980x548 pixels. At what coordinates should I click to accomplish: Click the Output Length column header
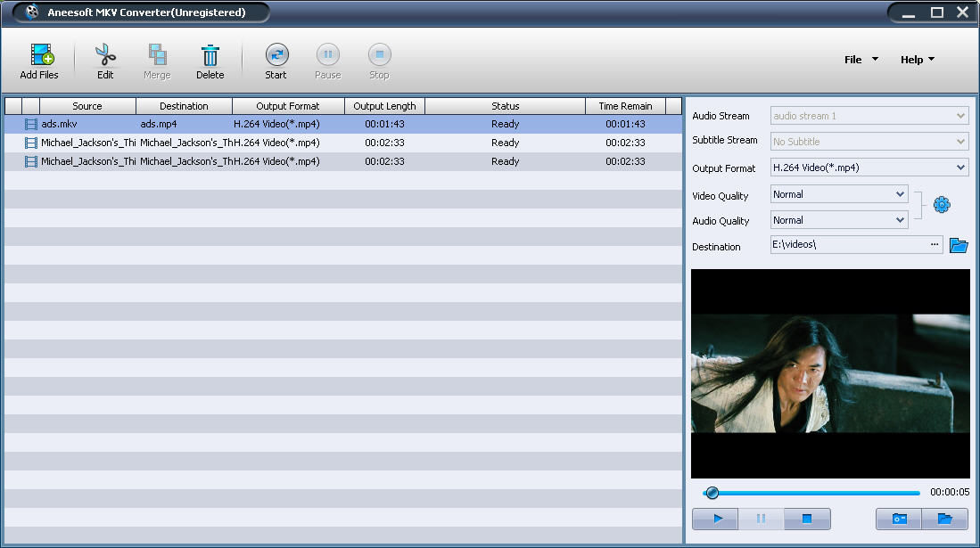point(384,106)
